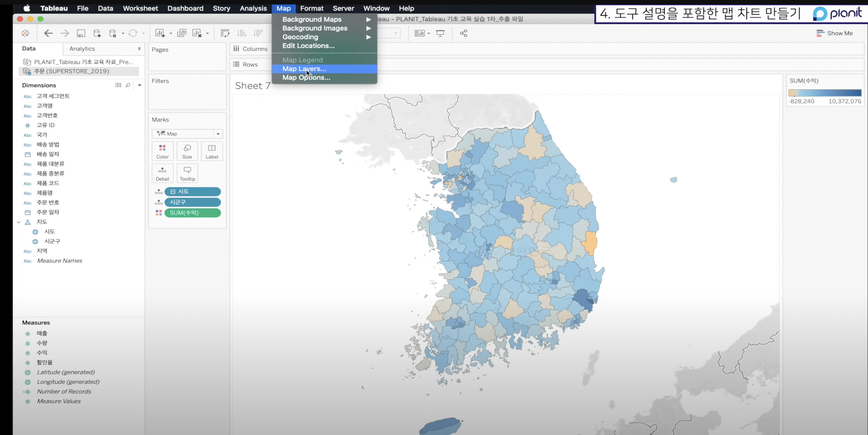
Task: Select the 매출 measure
Action: tap(42, 333)
